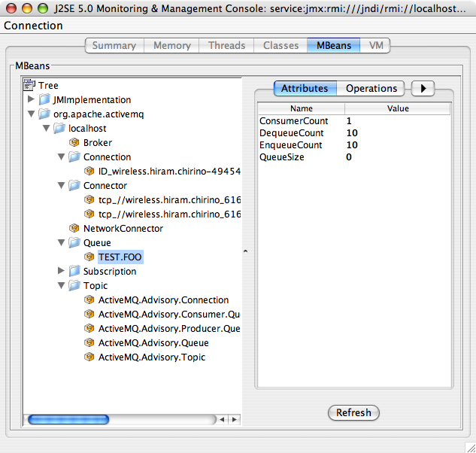Click the JMImplementation folder icon
The width and height of the screenshot is (476, 453).
[45, 100]
